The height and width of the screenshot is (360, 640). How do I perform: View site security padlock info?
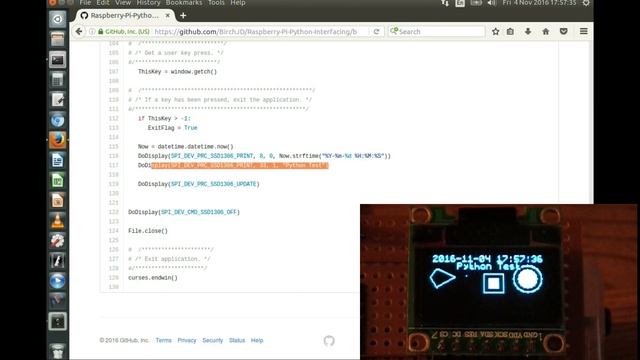100,31
